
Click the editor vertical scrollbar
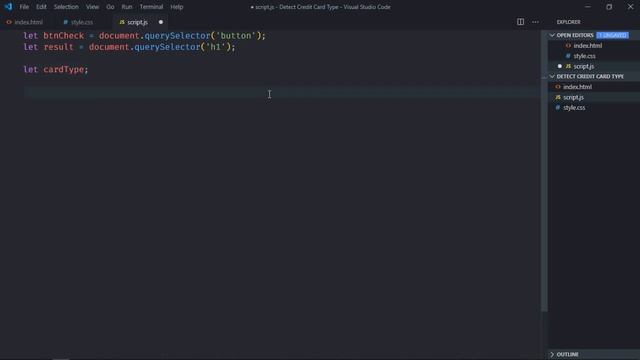coord(544,171)
